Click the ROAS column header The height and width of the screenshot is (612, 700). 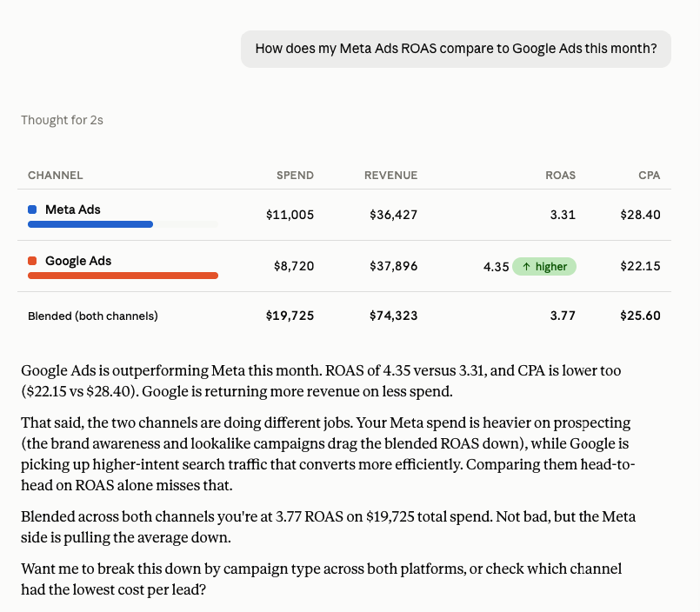[560, 175]
